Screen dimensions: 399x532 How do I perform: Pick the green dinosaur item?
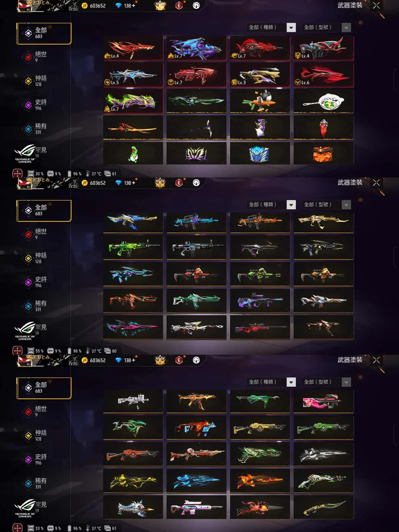[133, 153]
